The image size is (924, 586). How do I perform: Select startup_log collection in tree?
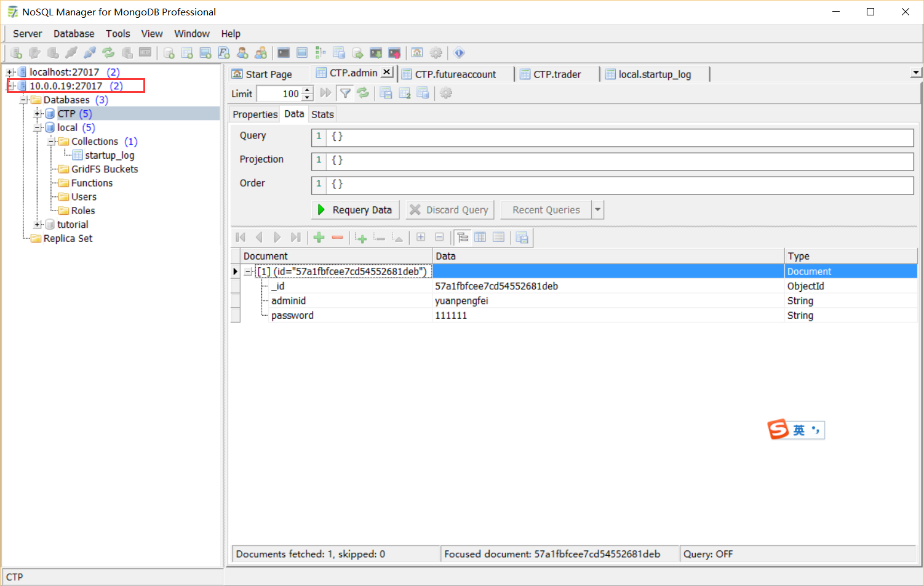coord(110,156)
